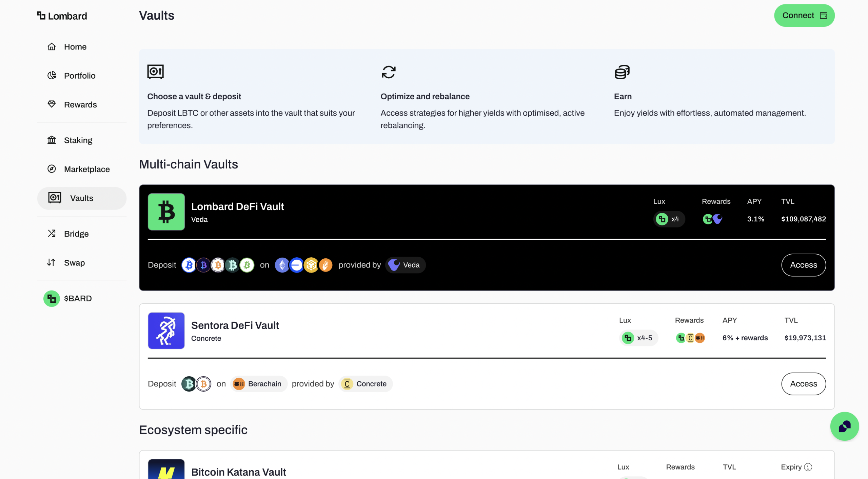Open the Portfolio page
The height and width of the screenshot is (479, 868).
click(x=81, y=76)
